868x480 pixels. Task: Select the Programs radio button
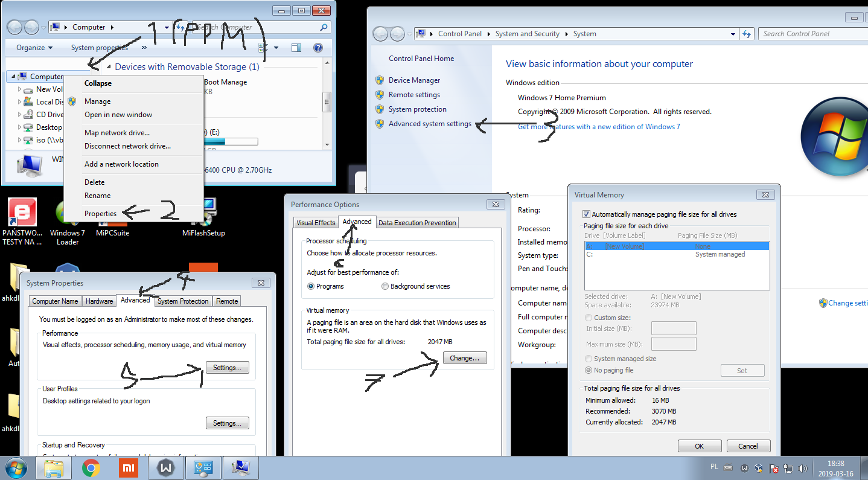311,286
